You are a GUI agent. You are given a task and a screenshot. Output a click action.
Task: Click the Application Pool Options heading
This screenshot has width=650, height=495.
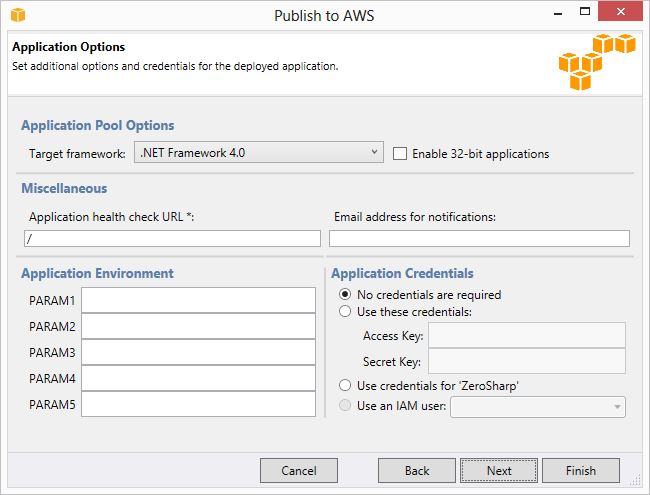pyautogui.click(x=98, y=126)
